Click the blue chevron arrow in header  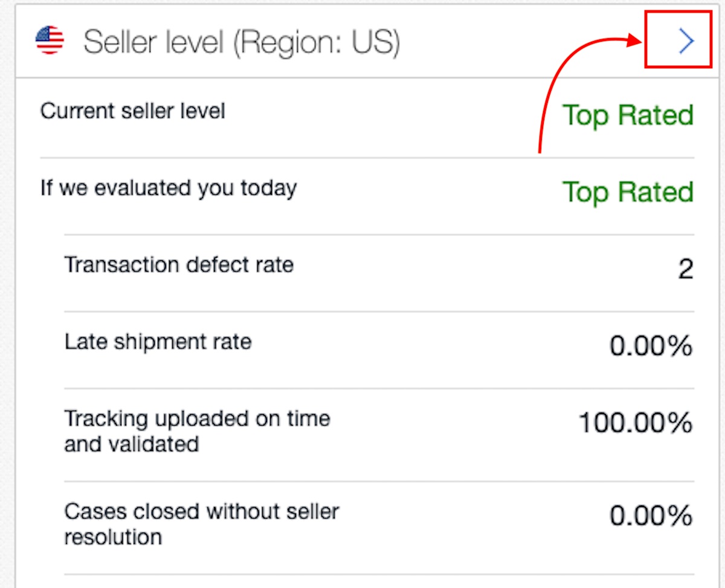(686, 42)
